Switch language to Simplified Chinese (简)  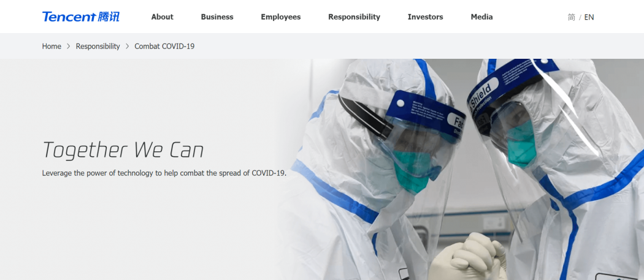(x=571, y=17)
